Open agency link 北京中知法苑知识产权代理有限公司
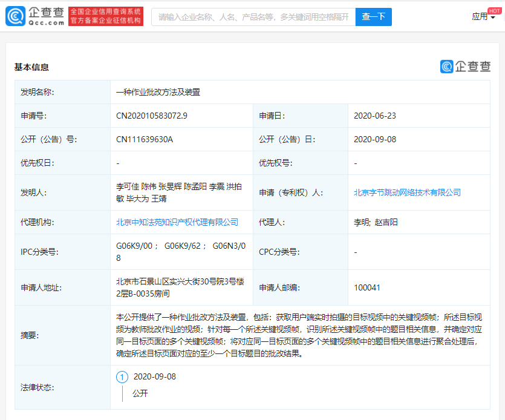Image resolution: width=505 pixels, height=420 pixels. point(177,222)
